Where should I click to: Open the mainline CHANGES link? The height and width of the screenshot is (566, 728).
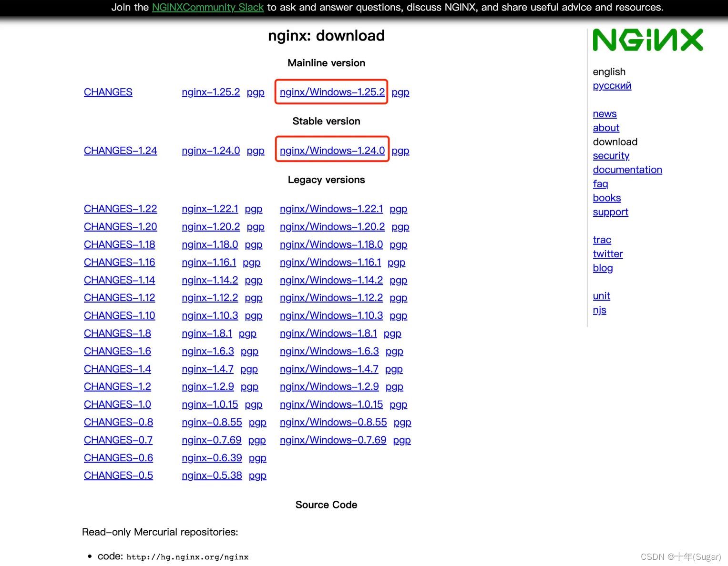click(x=108, y=92)
